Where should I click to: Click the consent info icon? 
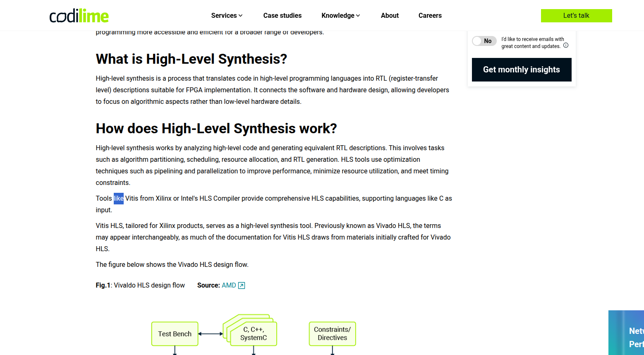(566, 46)
